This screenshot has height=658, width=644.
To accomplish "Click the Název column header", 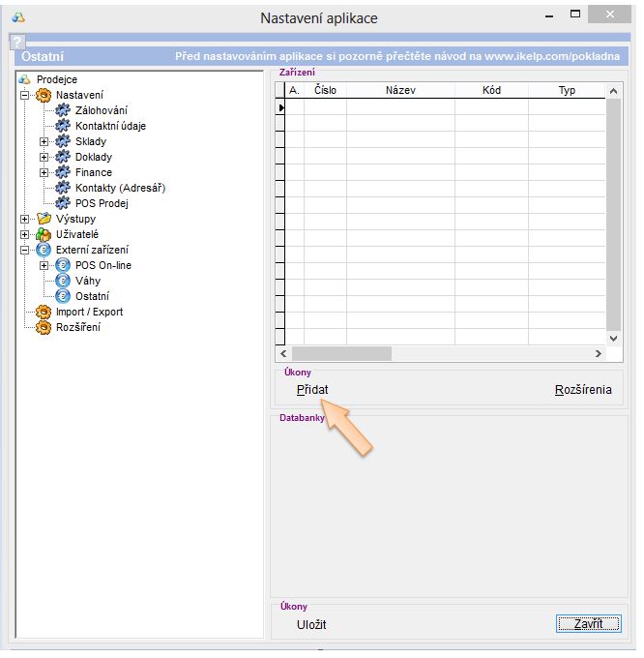I will [401, 90].
